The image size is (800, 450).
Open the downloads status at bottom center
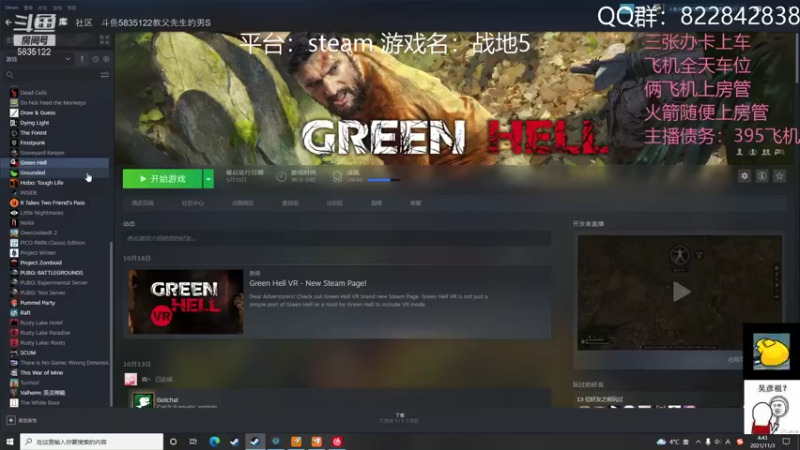coord(399,418)
